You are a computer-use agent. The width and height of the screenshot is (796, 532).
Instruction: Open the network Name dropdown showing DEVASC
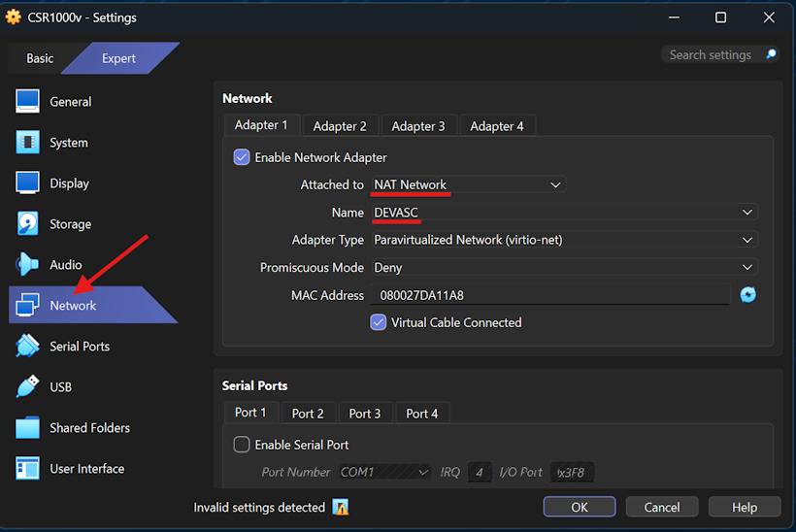pos(564,213)
